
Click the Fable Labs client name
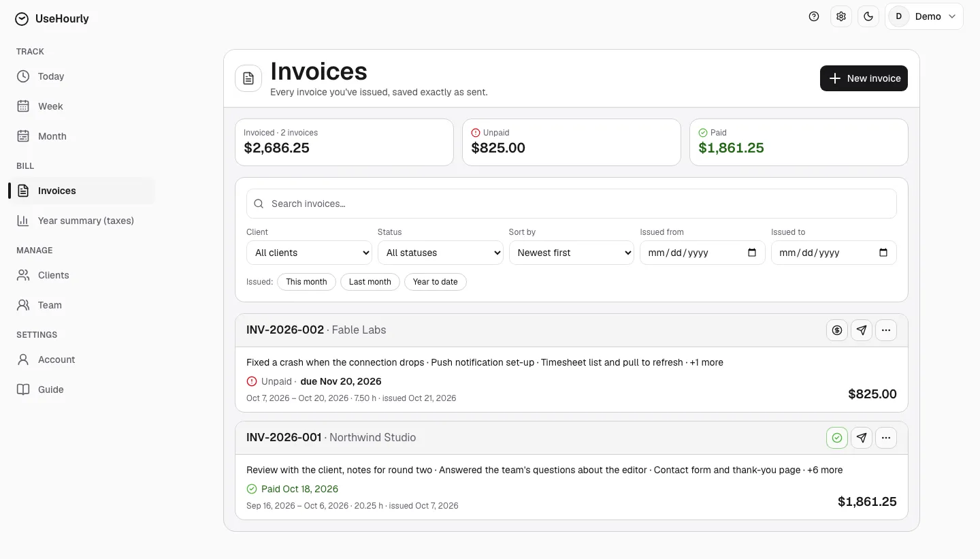coord(359,330)
